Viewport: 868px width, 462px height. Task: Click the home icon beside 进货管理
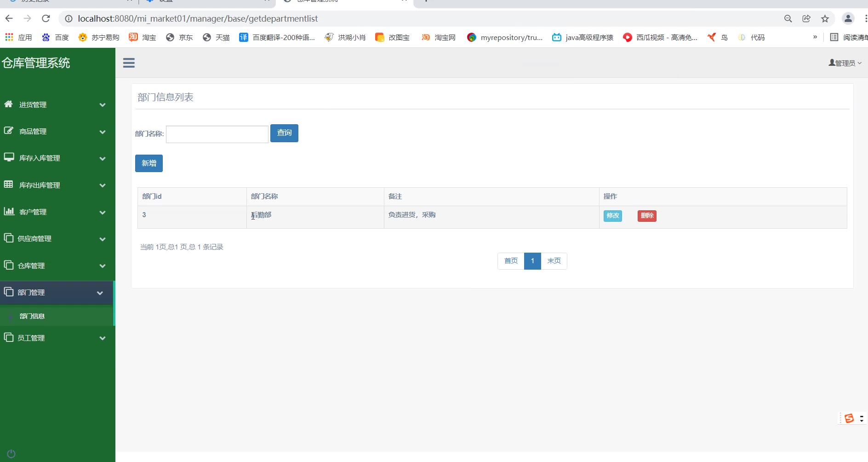(8, 104)
